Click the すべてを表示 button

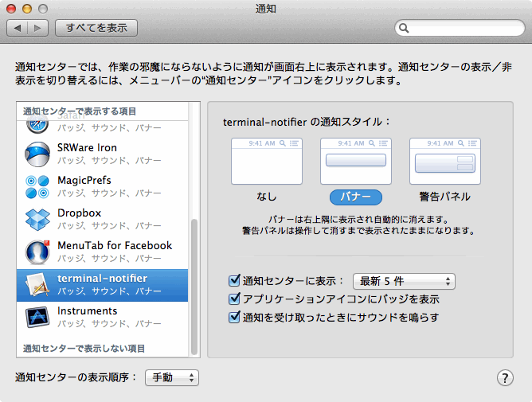click(x=96, y=28)
